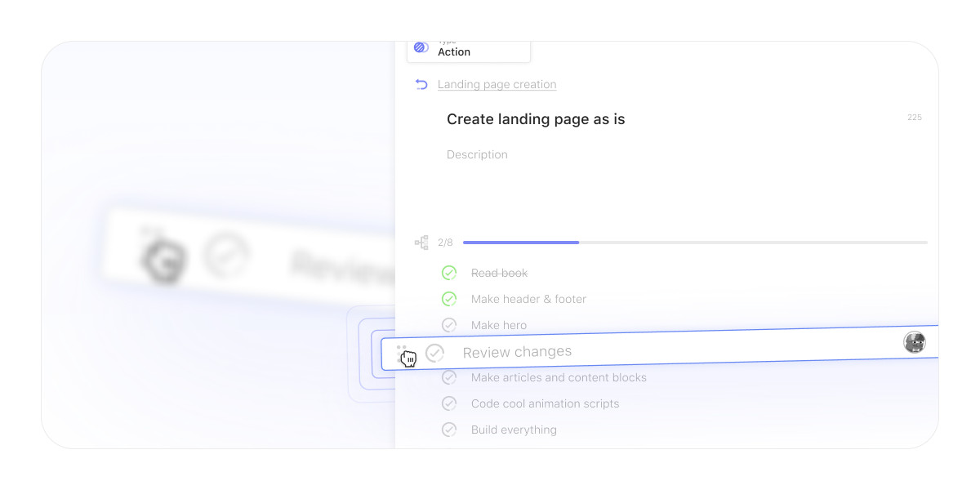
Task: Complete Make articles and content blocks checkbox
Action: pyautogui.click(x=449, y=377)
